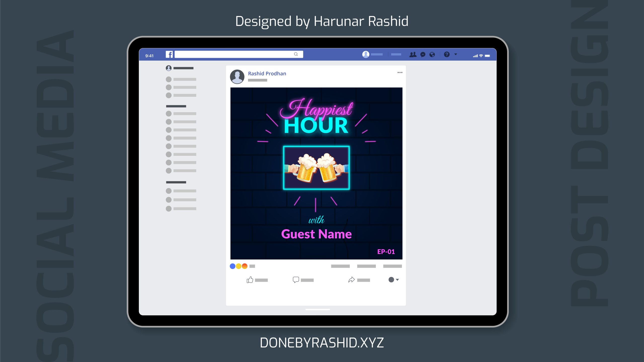This screenshot has width=644, height=362.
Task: Click the share arrow icon
Action: [351, 280]
